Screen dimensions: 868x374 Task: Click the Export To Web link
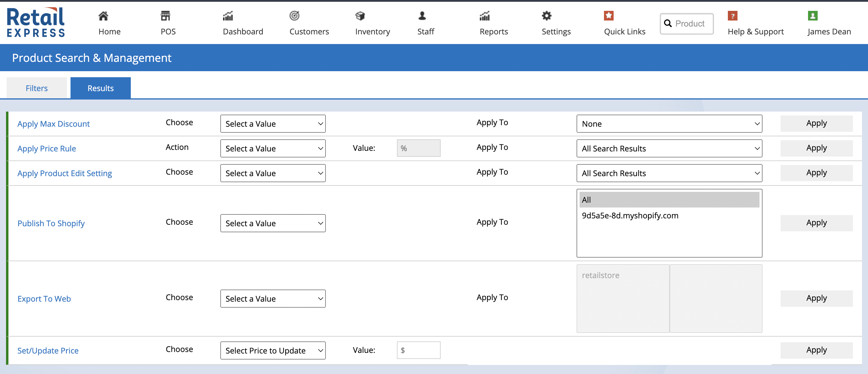pos(44,299)
